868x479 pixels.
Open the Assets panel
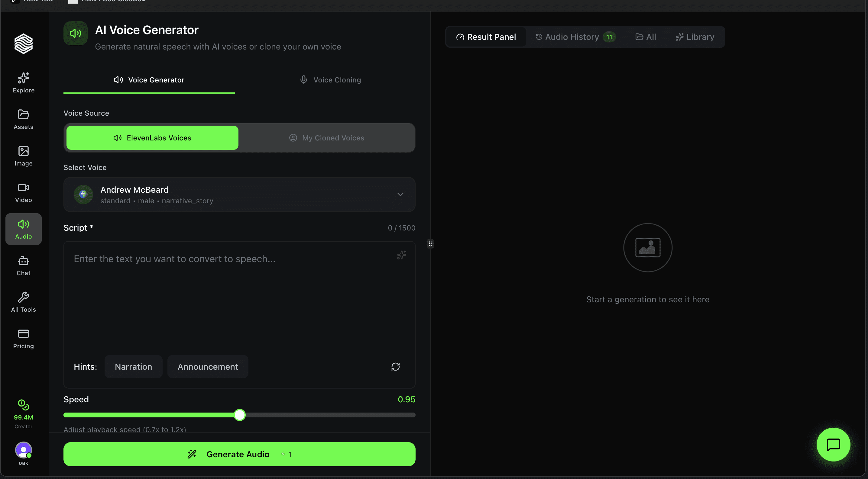pyautogui.click(x=23, y=119)
